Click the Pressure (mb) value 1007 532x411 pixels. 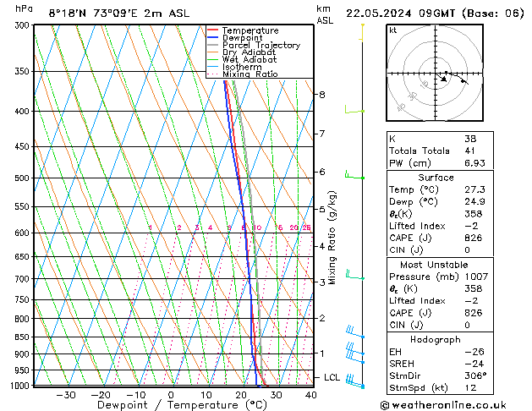pos(476,277)
